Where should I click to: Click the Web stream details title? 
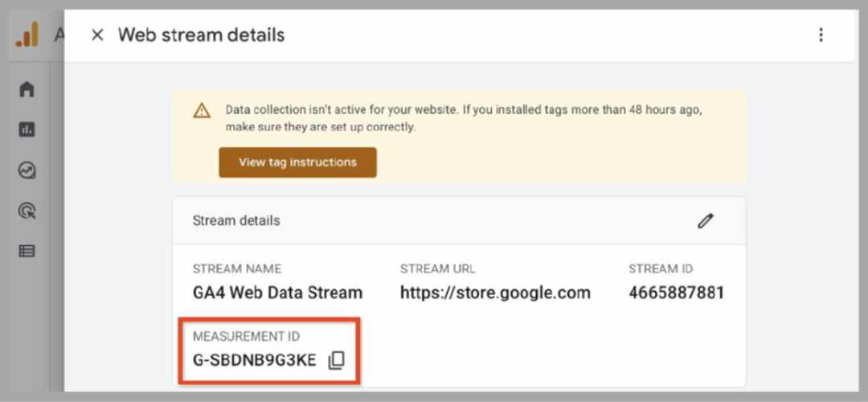(x=202, y=35)
